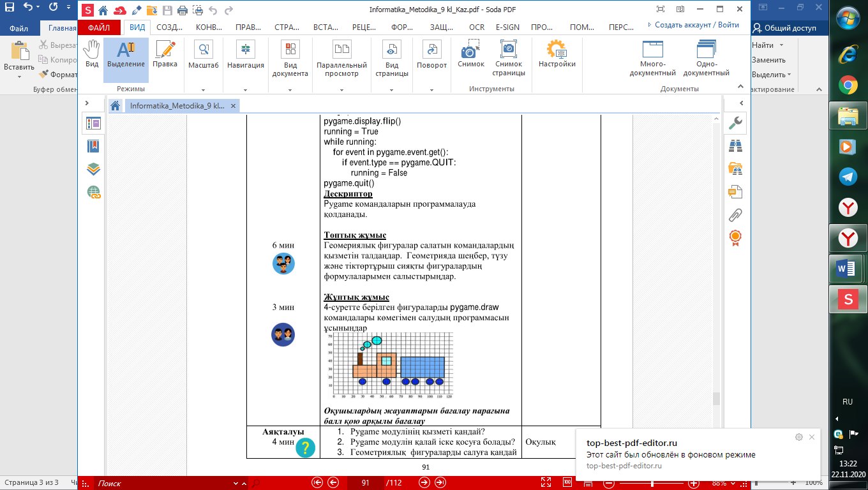Viewport: 868px width, 490px height.
Task: Switch to the ВИД ribbon tab
Action: coord(137,27)
